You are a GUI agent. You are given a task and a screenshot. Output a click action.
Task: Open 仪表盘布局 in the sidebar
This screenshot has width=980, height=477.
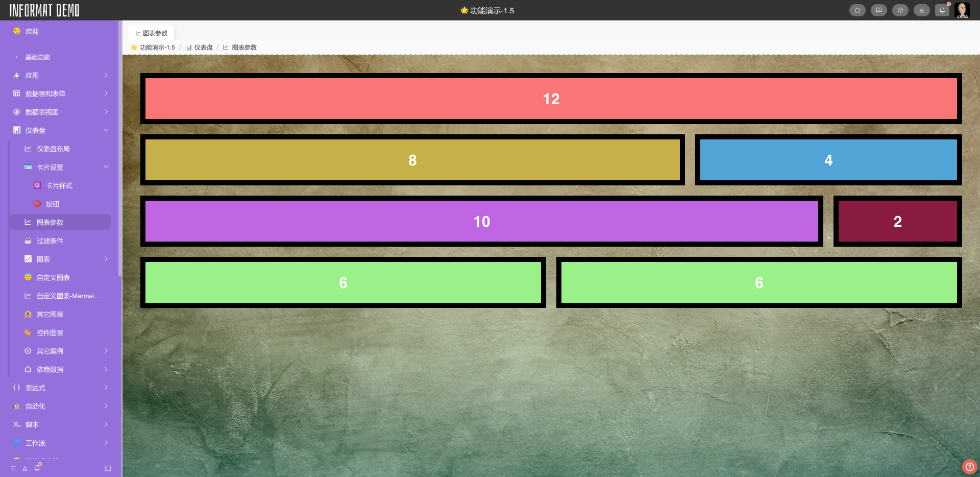point(53,149)
